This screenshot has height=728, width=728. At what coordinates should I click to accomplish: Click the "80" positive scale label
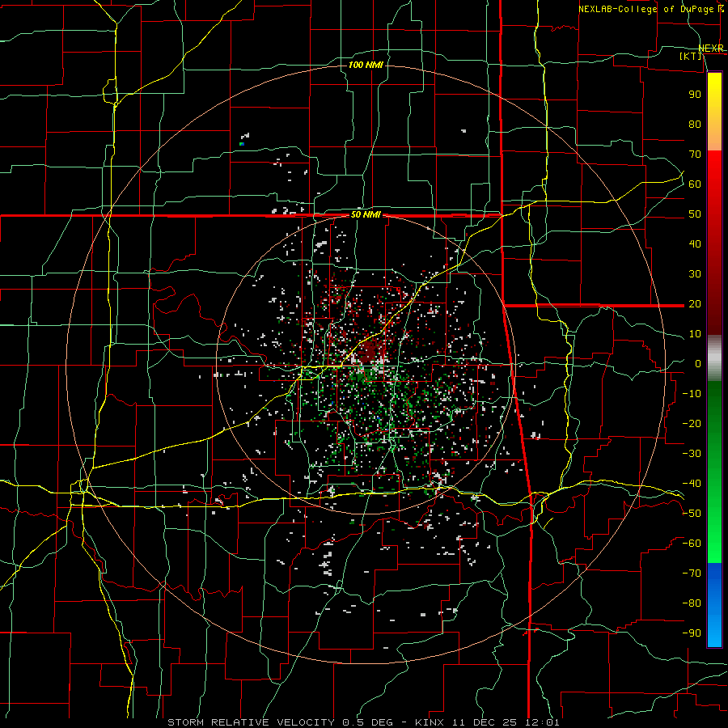(695, 124)
